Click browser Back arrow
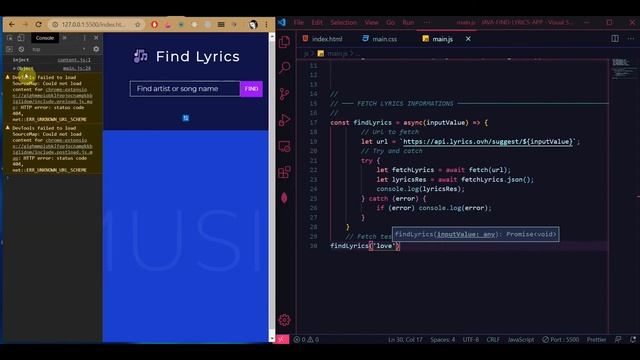Image resolution: width=640 pixels, height=360 pixels. coord(12,24)
